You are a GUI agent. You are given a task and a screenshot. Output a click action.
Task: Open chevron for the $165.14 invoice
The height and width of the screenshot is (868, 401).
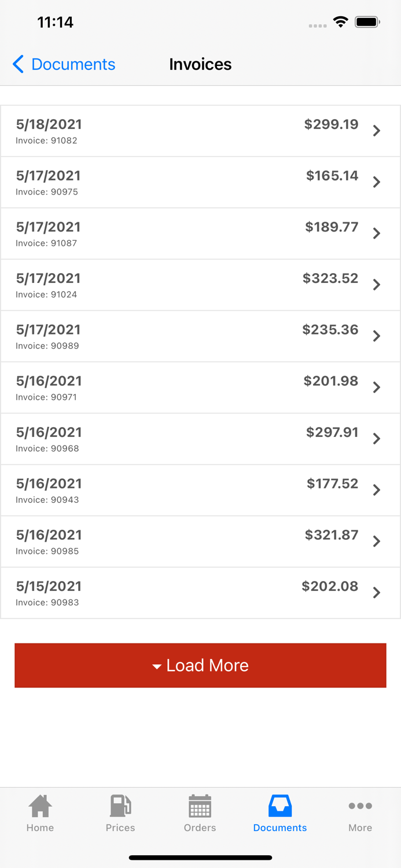[377, 182]
